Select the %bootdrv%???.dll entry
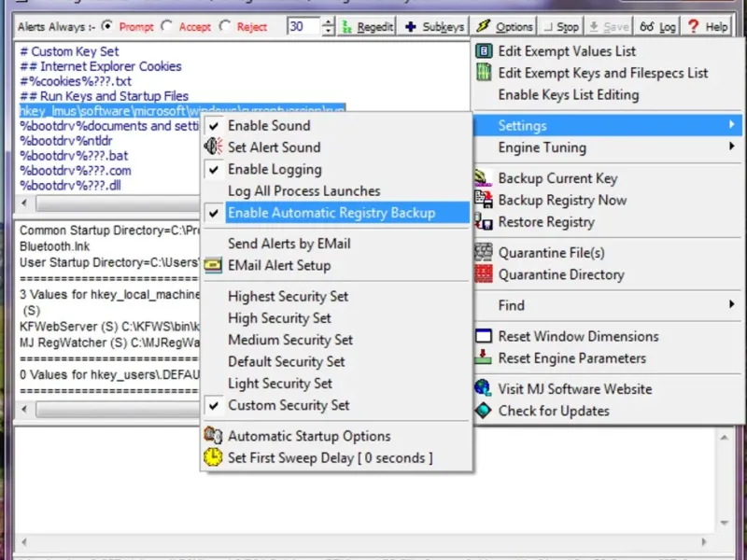Viewport: 747px width, 560px height. (x=70, y=185)
